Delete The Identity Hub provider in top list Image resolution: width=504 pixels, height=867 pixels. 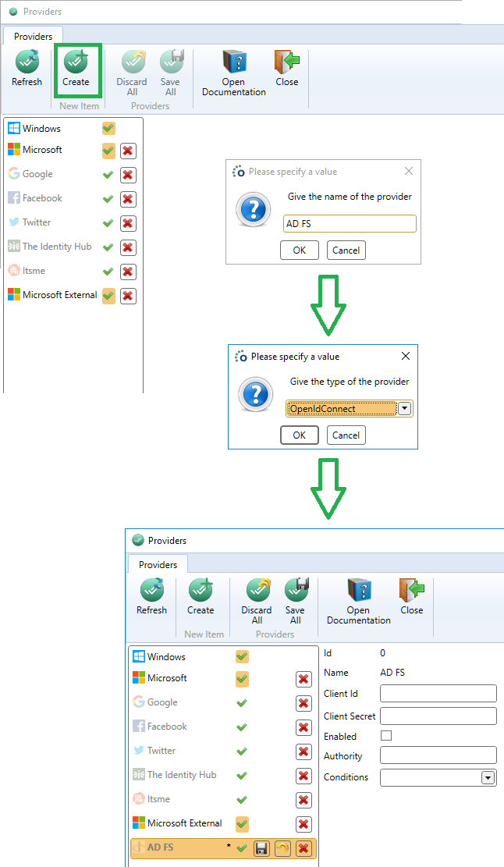click(x=128, y=247)
